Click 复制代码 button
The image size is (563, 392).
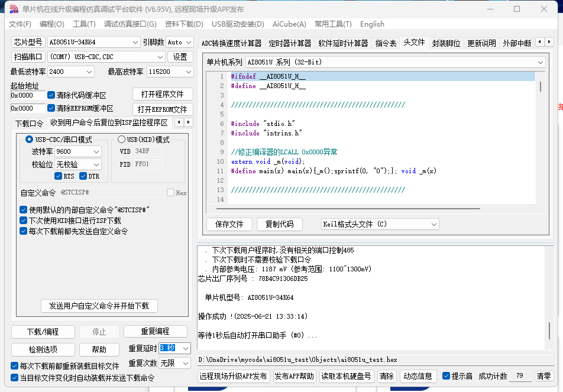click(279, 224)
